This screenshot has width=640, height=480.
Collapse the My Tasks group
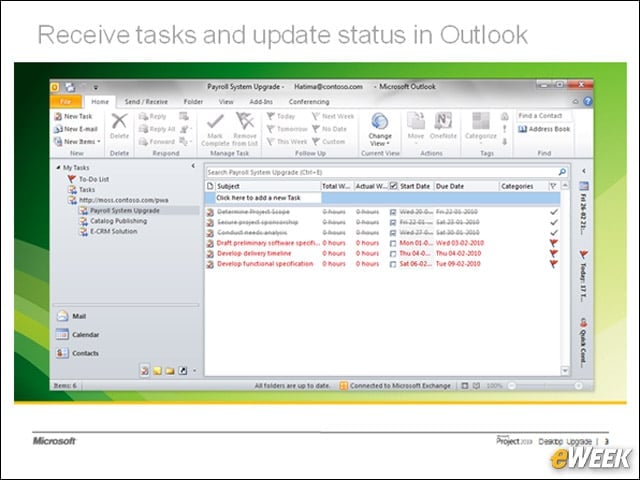click(58, 167)
